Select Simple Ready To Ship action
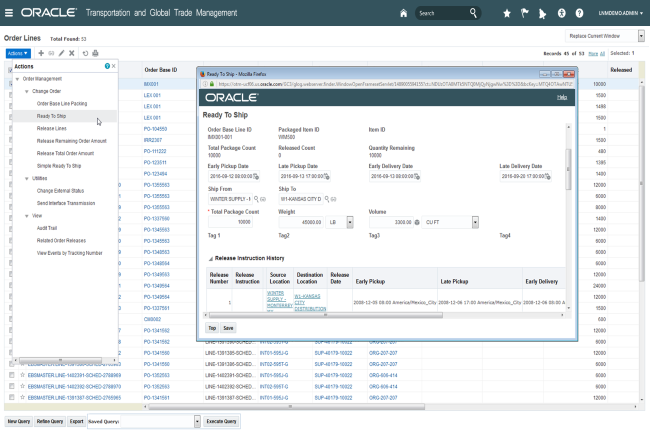The width and height of the screenshot is (650, 433). coord(59,166)
